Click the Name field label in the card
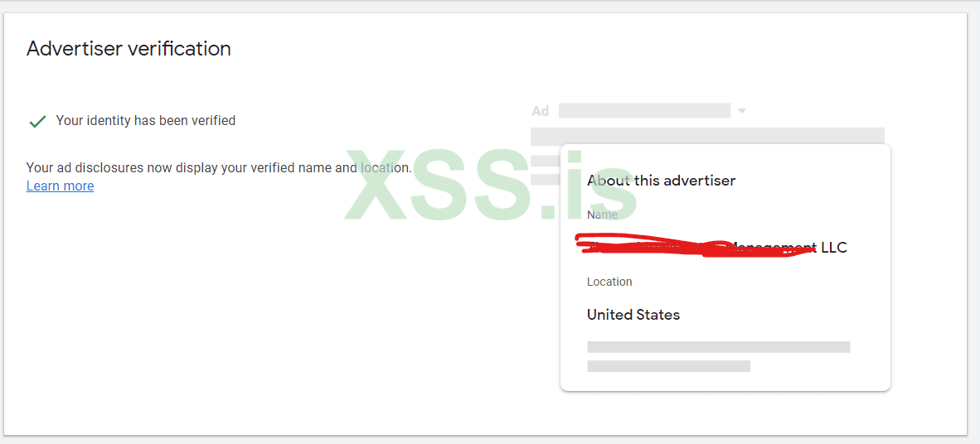Viewport: 980px width, 444px height. pos(602,215)
